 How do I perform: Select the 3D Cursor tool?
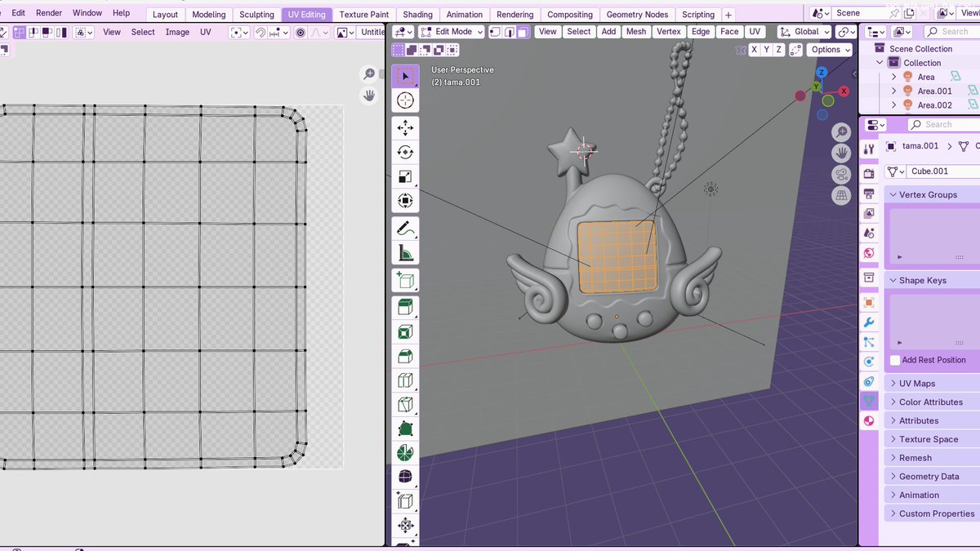pyautogui.click(x=405, y=100)
